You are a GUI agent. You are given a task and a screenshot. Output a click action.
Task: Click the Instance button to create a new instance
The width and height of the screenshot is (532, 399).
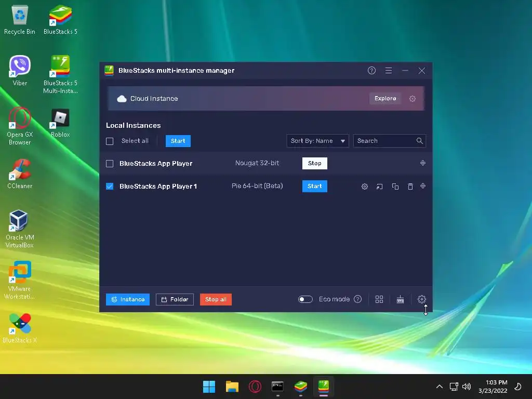(128, 299)
